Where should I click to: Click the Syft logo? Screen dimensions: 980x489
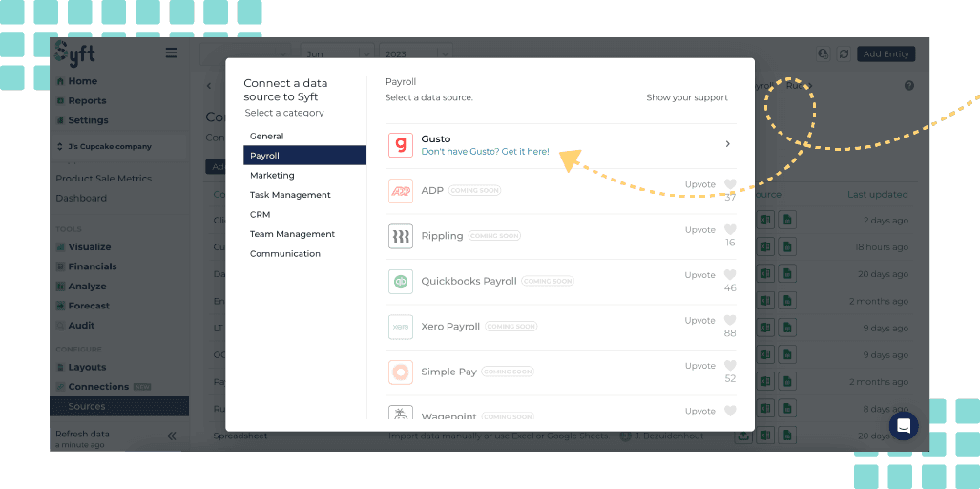coord(74,53)
